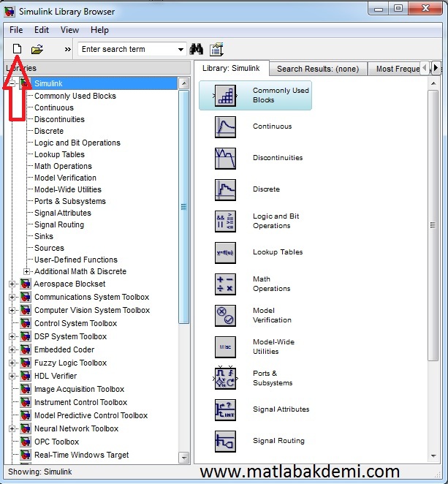Viewport: 448px width, 484px height.
Task: Select Lookup Tables in the tree
Action: click(59, 154)
